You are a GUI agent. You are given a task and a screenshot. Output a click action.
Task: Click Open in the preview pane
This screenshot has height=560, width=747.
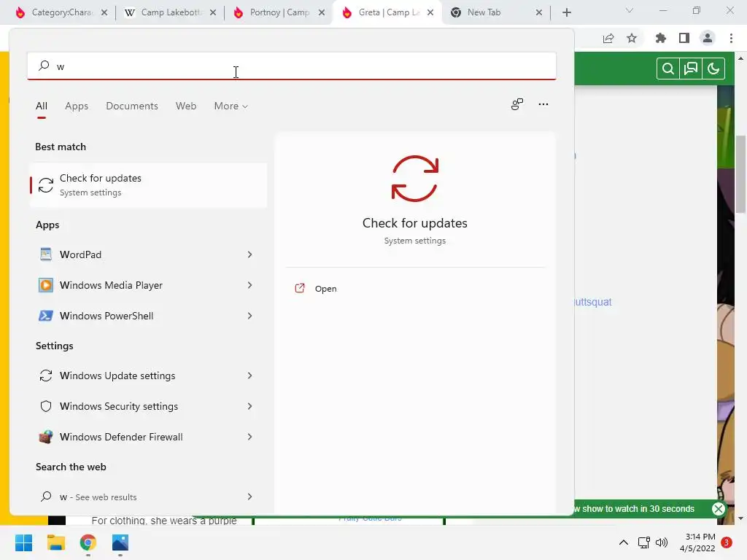[x=325, y=289]
